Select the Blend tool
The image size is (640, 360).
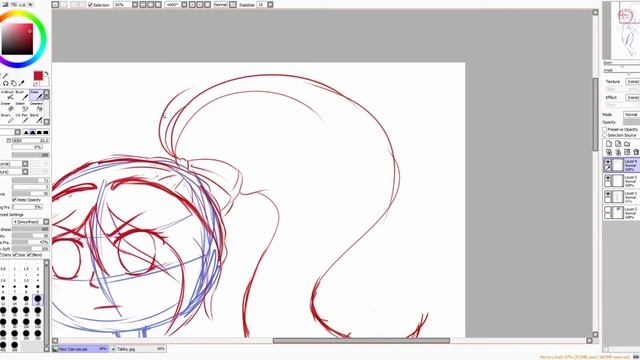(36, 118)
